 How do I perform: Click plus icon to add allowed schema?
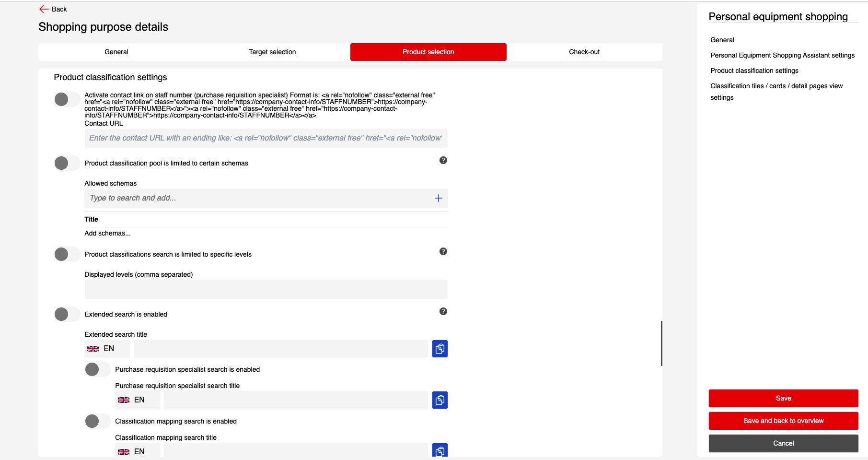(438, 198)
